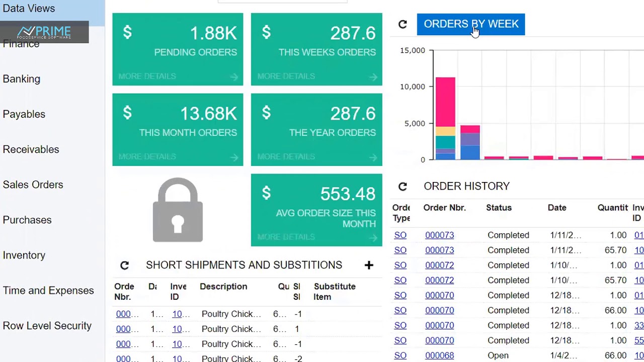The width and height of the screenshot is (644, 362).
Task: Sort Order History by Date column
Action: (557, 208)
